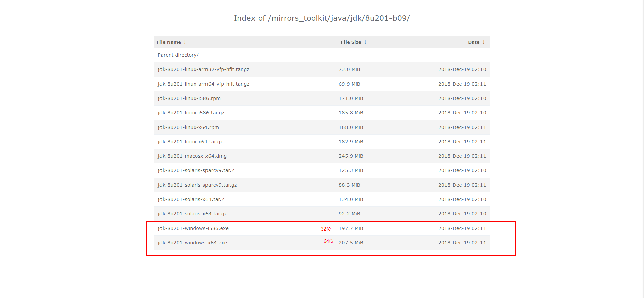Download jdk-8u201-linux-i586.tar.gz
This screenshot has height=298, width=644.
click(x=191, y=113)
